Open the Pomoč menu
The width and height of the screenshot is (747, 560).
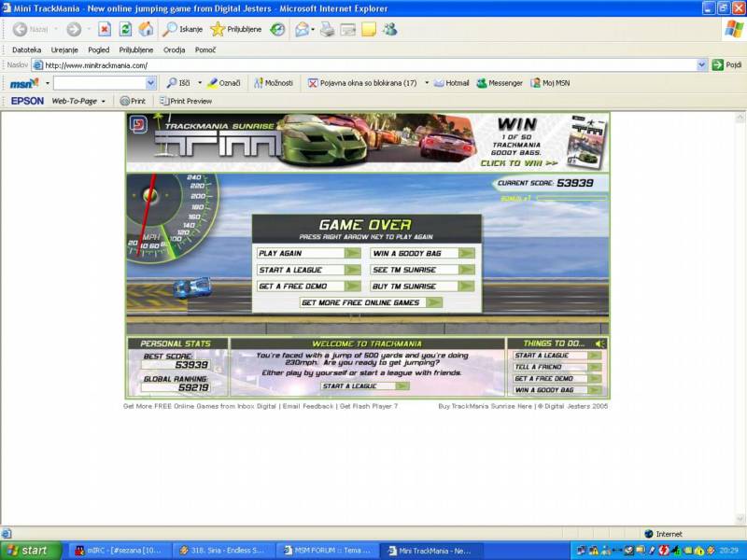[x=205, y=49]
